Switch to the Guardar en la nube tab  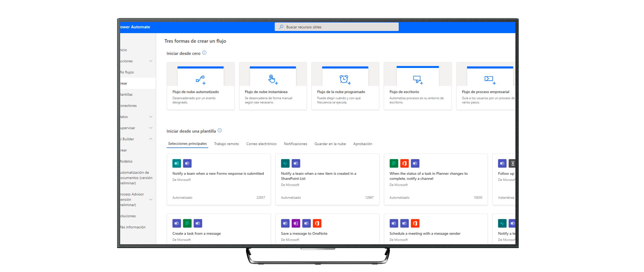coord(330,144)
